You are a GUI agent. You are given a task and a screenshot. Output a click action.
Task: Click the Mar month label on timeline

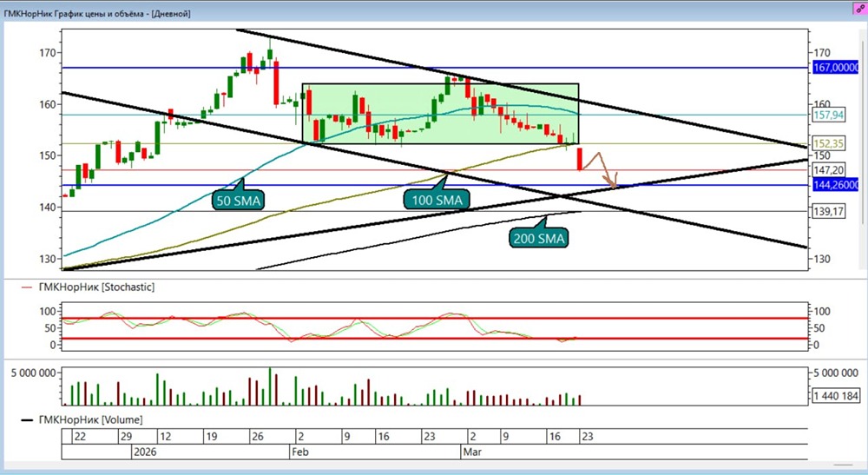[472, 452]
